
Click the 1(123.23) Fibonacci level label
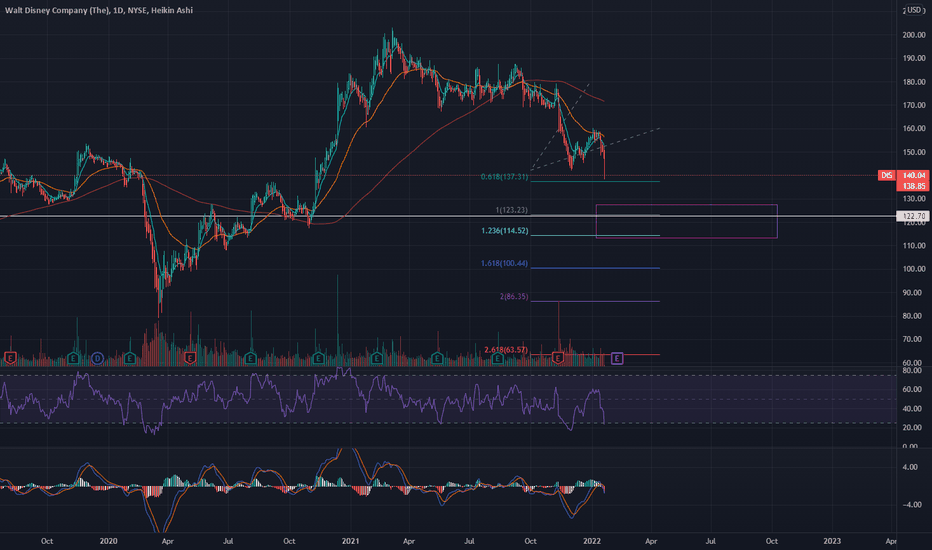coord(511,210)
